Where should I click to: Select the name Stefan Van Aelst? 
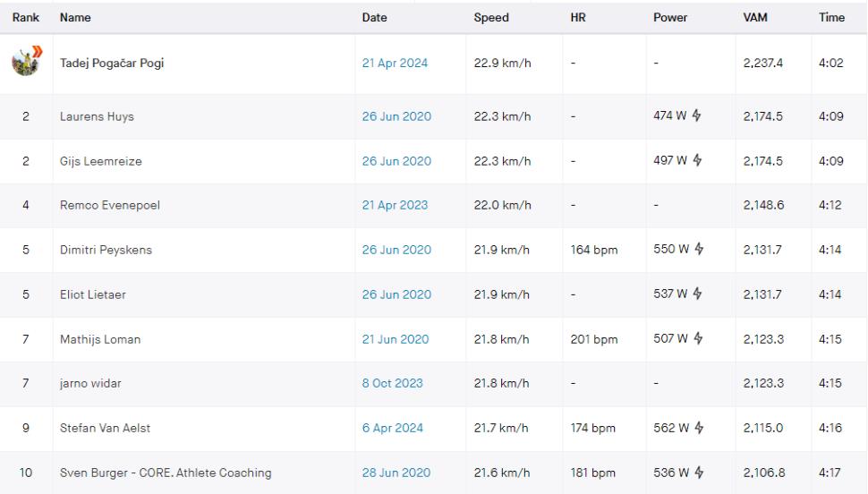(x=106, y=428)
